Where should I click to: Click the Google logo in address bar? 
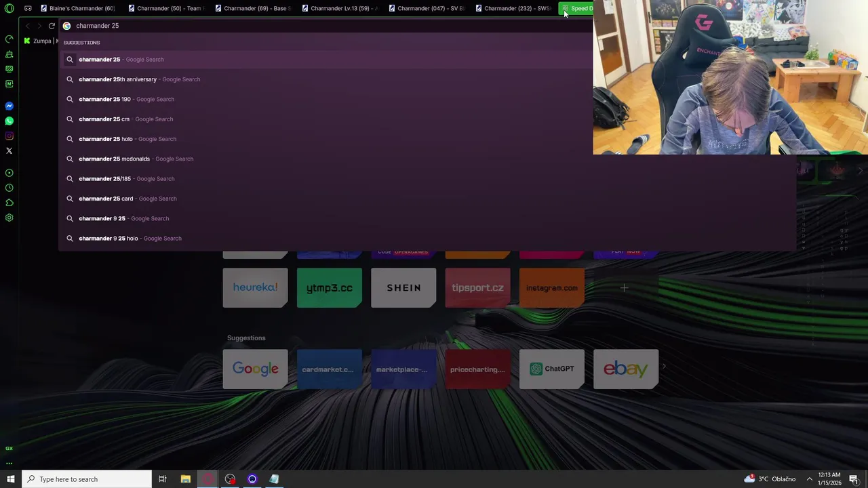[66, 26]
